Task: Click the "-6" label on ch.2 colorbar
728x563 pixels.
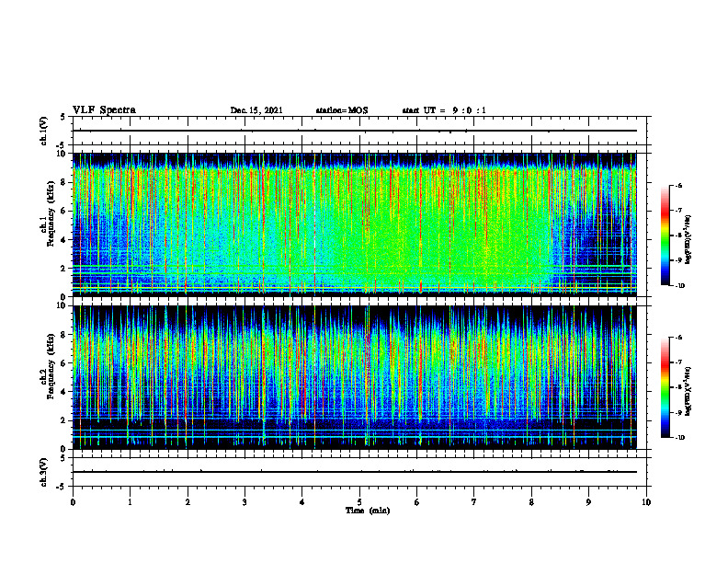Action: pyautogui.click(x=678, y=338)
